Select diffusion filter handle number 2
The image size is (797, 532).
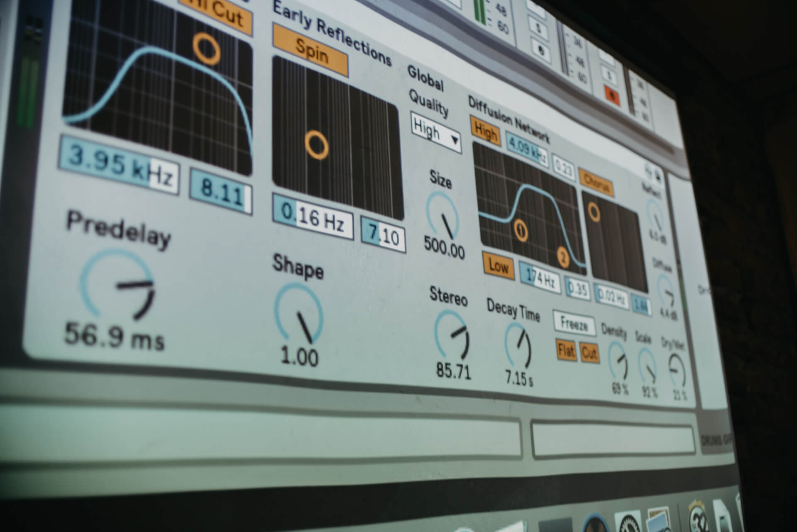(x=563, y=256)
